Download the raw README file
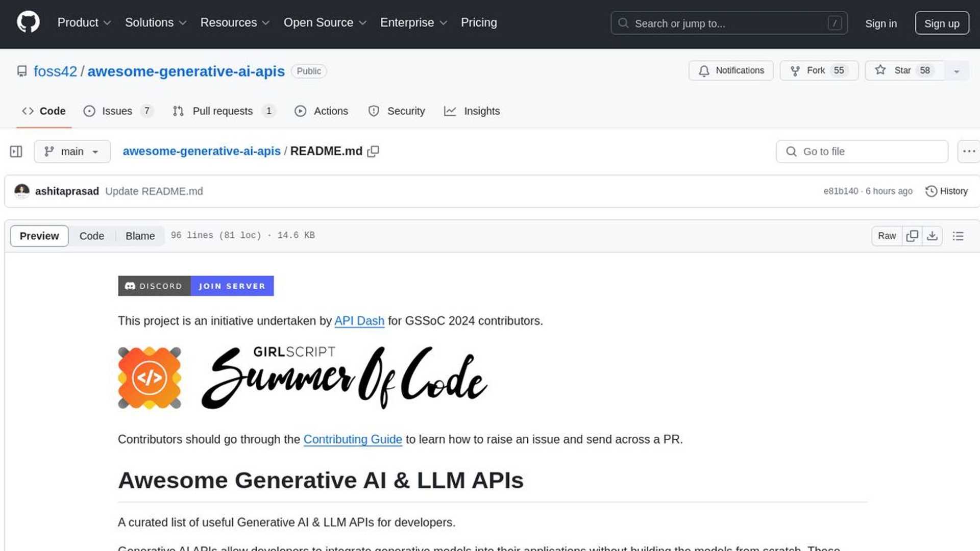 (x=933, y=236)
